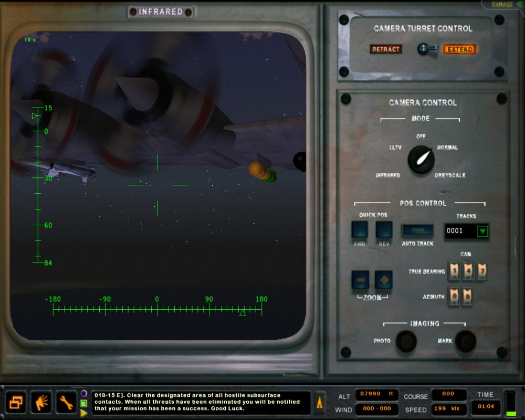
Task: Set camera mode knob to INFRARED
Action: coord(387,175)
